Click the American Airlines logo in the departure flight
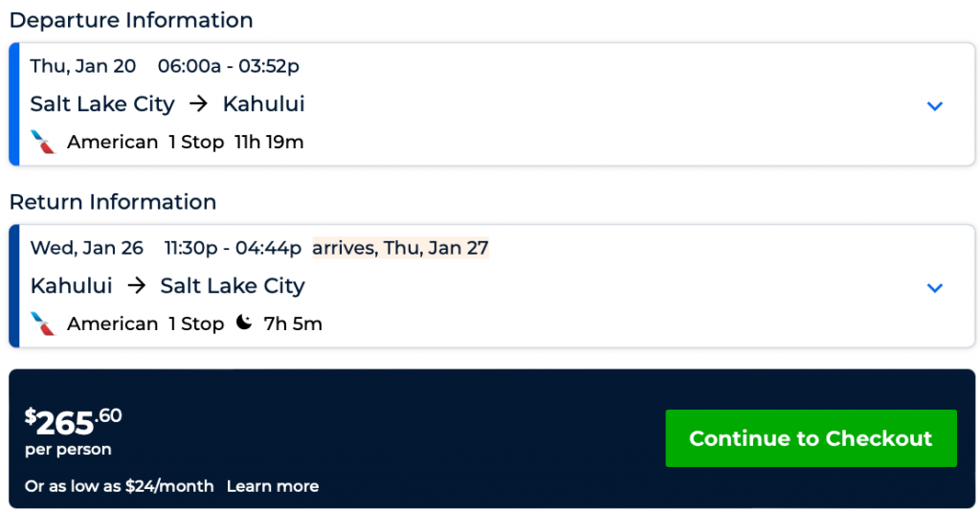The width and height of the screenshot is (980, 512). tap(43, 142)
